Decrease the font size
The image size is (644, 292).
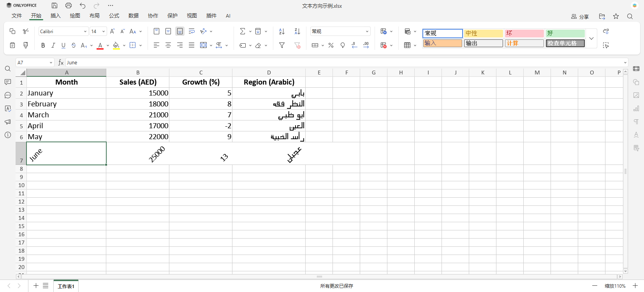(x=123, y=31)
